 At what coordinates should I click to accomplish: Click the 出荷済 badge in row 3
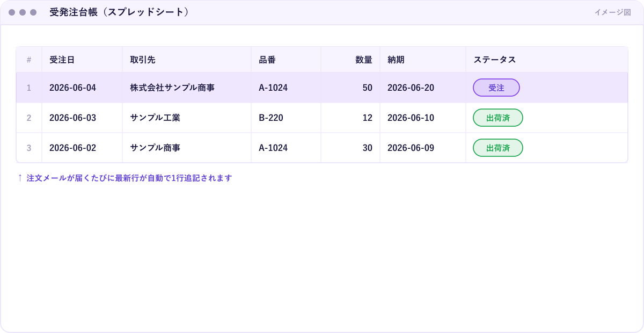497,148
